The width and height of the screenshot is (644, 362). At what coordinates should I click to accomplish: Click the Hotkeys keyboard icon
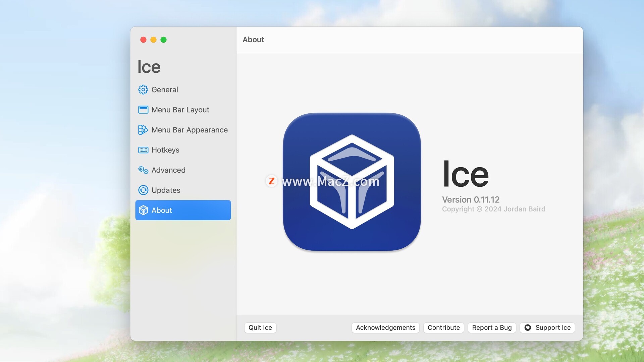143,150
